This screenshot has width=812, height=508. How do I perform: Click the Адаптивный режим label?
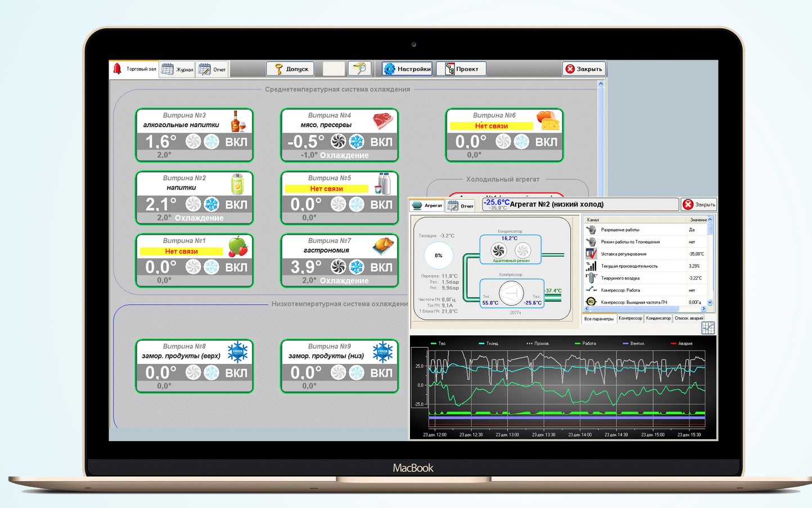511,260
